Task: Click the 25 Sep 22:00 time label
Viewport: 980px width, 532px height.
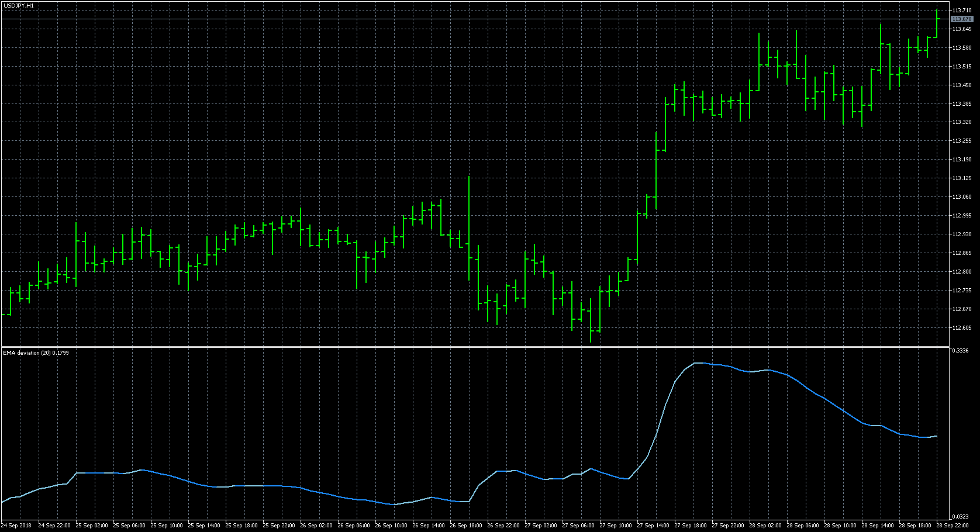Action: coord(279,526)
